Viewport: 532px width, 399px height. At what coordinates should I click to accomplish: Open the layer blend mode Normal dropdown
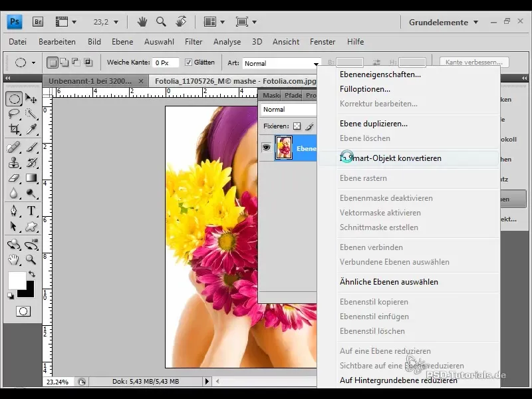click(289, 110)
